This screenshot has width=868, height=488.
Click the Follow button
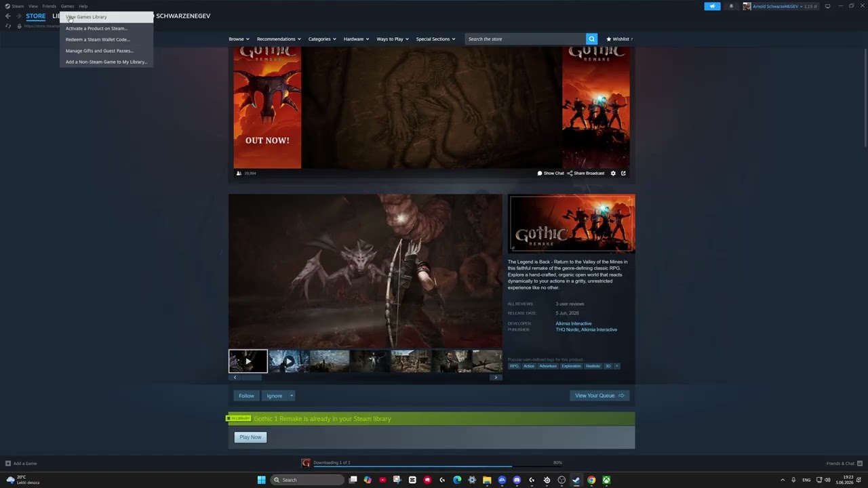(x=246, y=396)
